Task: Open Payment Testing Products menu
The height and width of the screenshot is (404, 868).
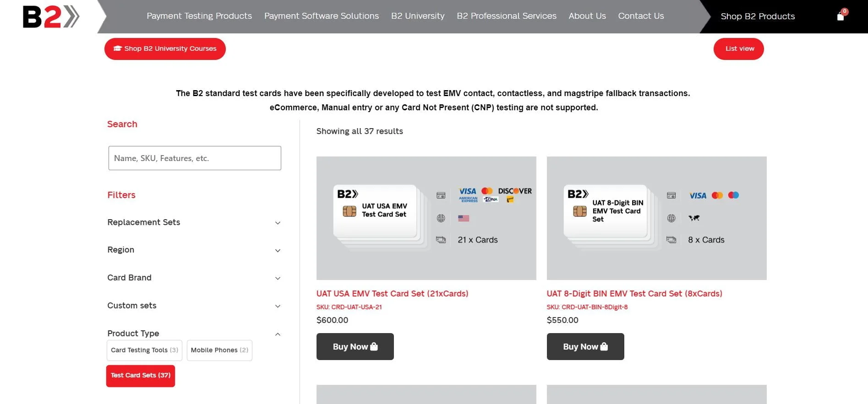Action: pyautogui.click(x=199, y=16)
